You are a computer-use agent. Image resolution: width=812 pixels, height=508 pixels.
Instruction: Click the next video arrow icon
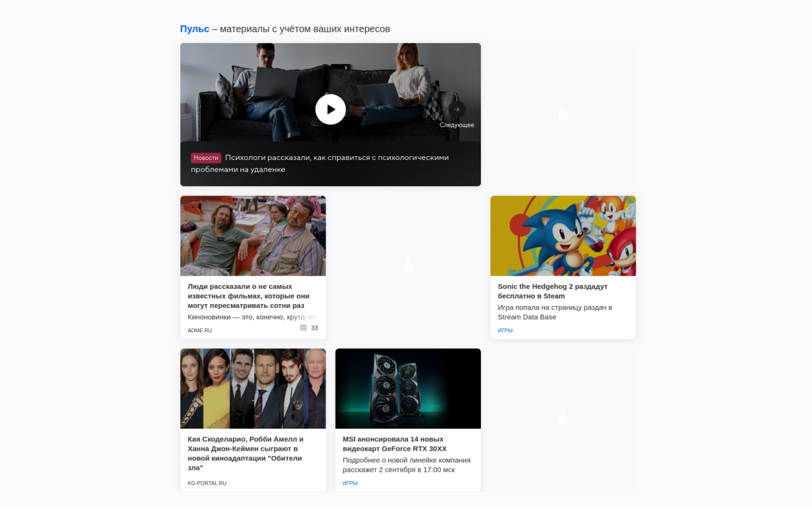(457, 109)
